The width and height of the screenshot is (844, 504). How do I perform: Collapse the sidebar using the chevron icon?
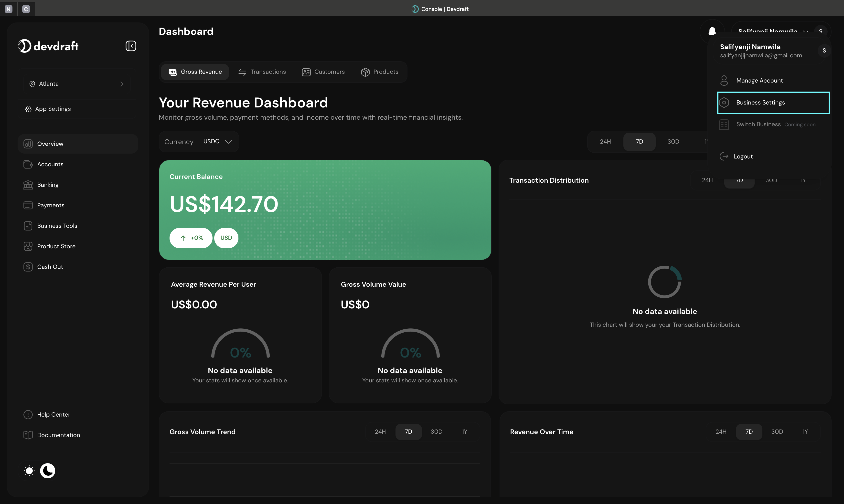pos(131,46)
